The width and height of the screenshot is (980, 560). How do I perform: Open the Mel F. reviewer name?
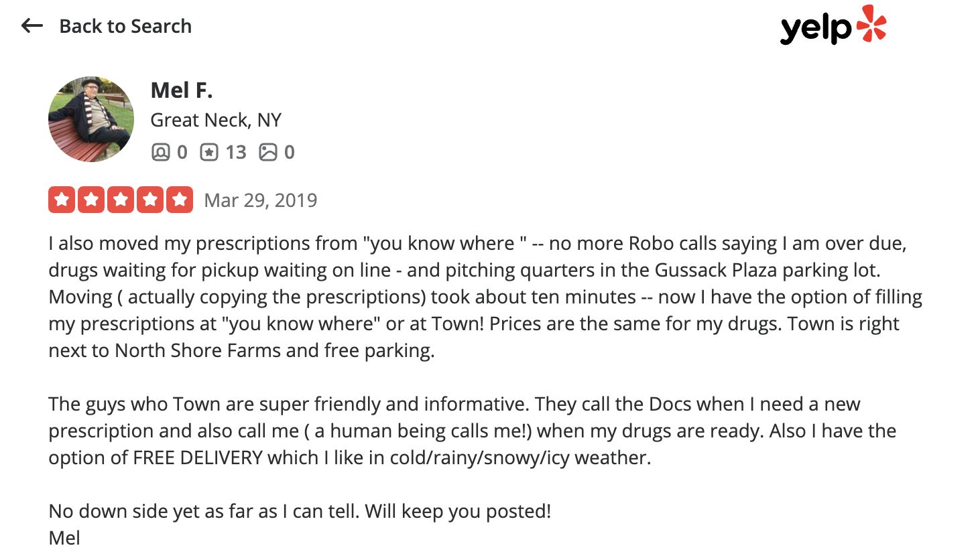(x=182, y=90)
